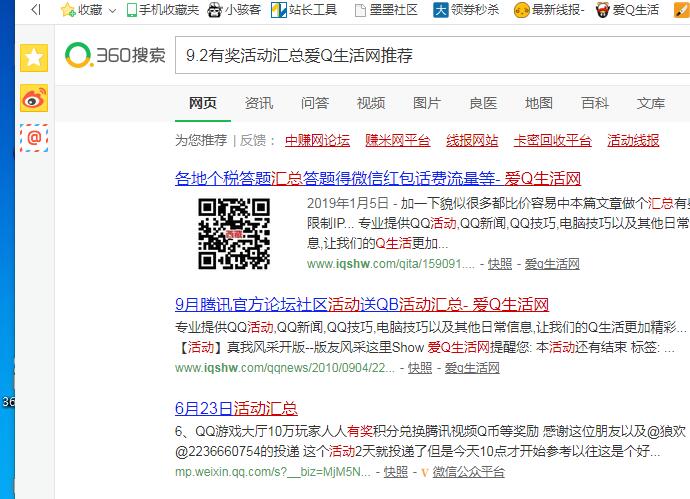
Task: Open recommended link 活动线报
Action: 633,140
